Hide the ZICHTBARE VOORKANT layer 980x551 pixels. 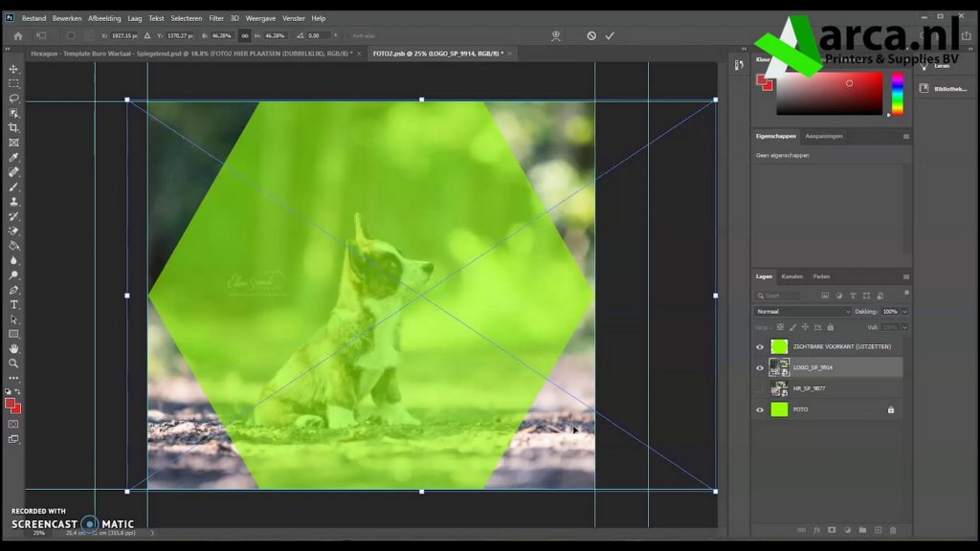760,347
